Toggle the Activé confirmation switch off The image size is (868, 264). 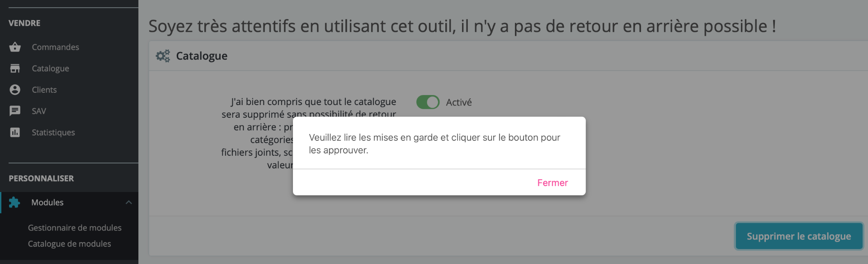click(x=428, y=102)
